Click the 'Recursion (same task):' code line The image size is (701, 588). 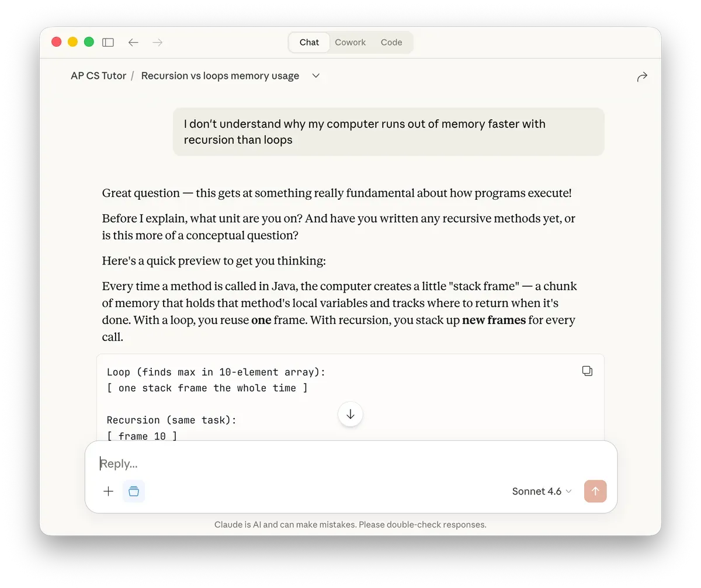coord(171,420)
